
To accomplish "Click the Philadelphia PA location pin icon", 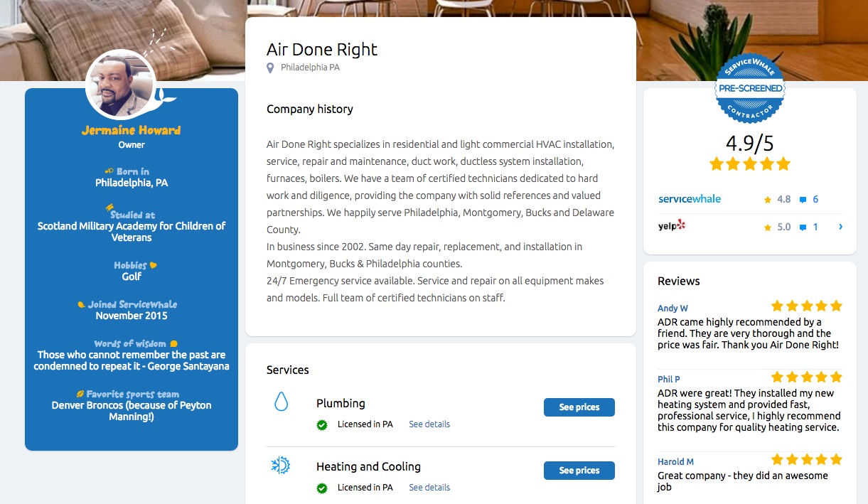I will (270, 68).
